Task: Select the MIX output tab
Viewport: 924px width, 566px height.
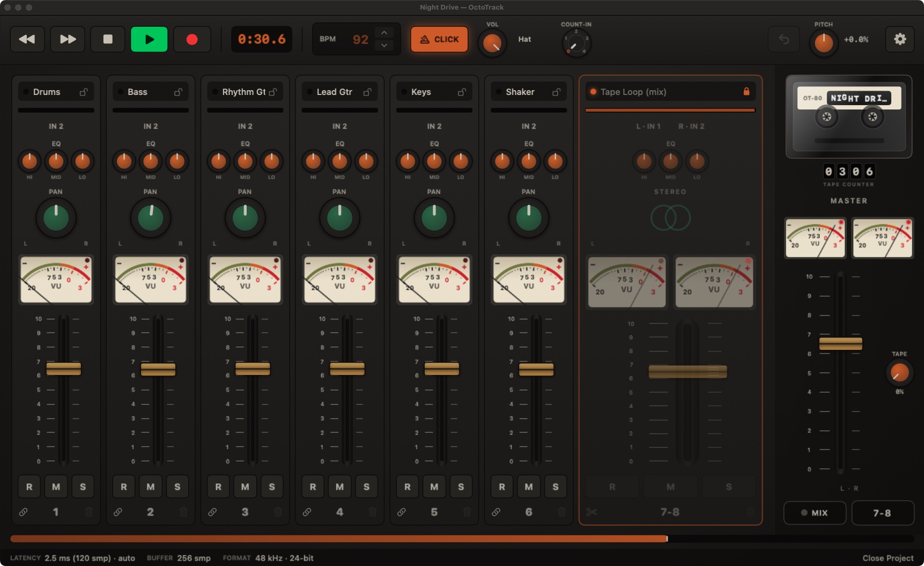Action: (x=815, y=513)
